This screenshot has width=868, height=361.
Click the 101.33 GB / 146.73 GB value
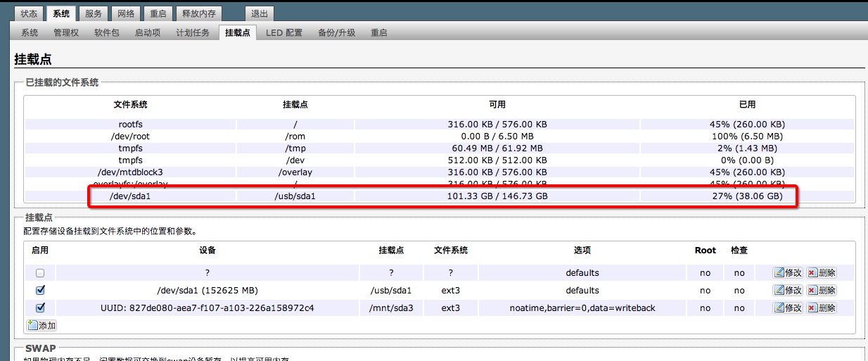click(x=497, y=196)
